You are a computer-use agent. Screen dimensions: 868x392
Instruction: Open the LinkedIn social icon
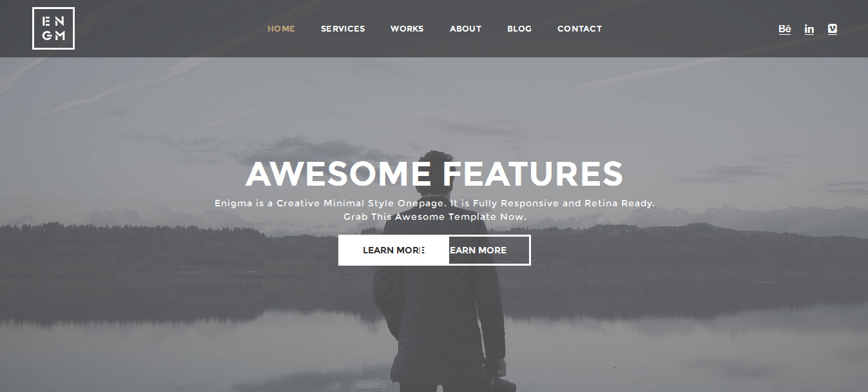click(x=809, y=29)
